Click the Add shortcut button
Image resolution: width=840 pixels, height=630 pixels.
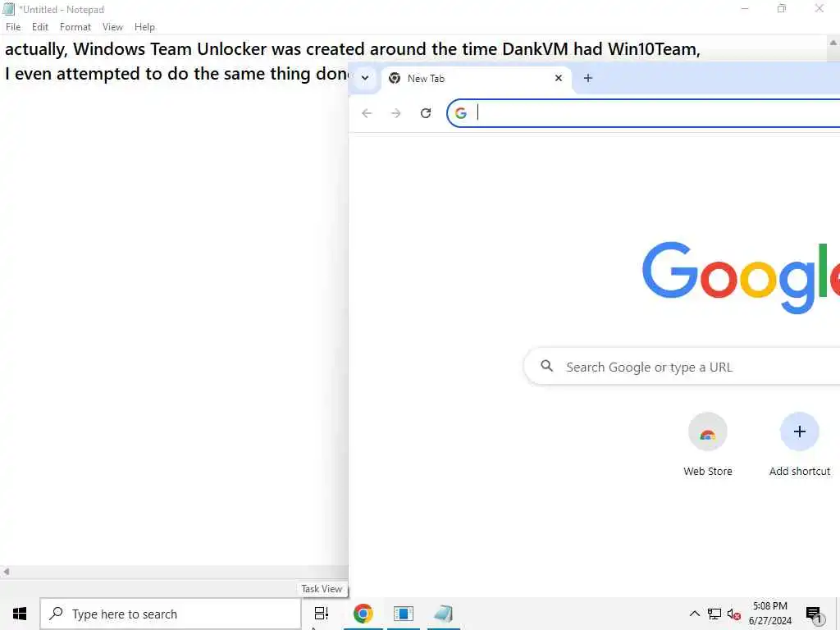click(799, 445)
